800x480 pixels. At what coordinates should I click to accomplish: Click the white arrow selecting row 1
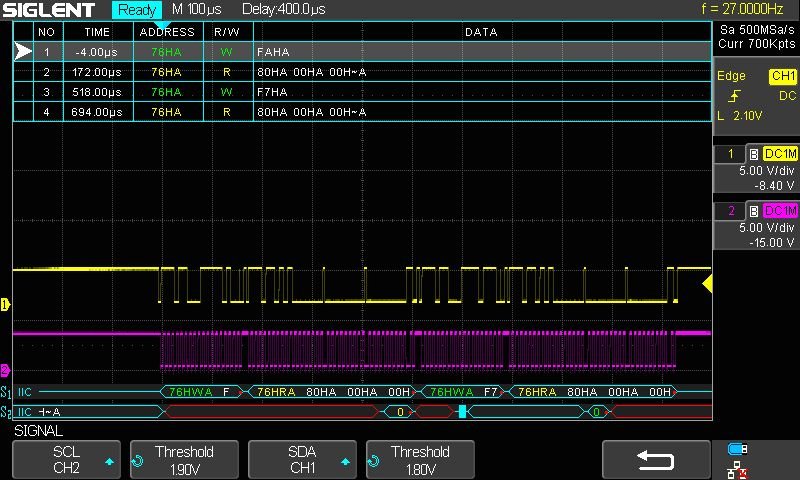pyautogui.click(x=22, y=51)
